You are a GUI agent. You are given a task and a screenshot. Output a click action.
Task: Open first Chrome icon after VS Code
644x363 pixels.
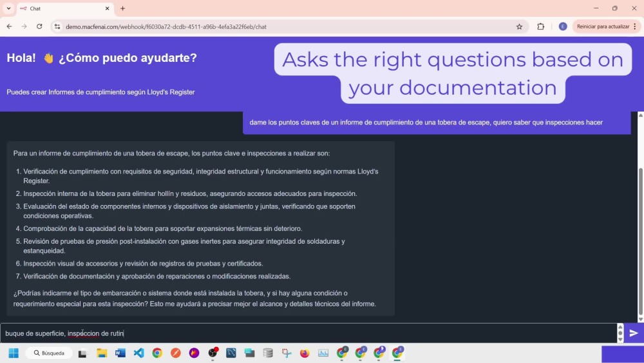157,353
